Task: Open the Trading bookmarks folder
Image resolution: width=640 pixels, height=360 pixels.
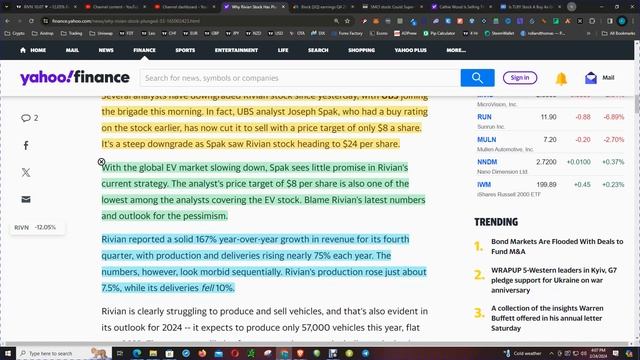Action: click(71, 33)
